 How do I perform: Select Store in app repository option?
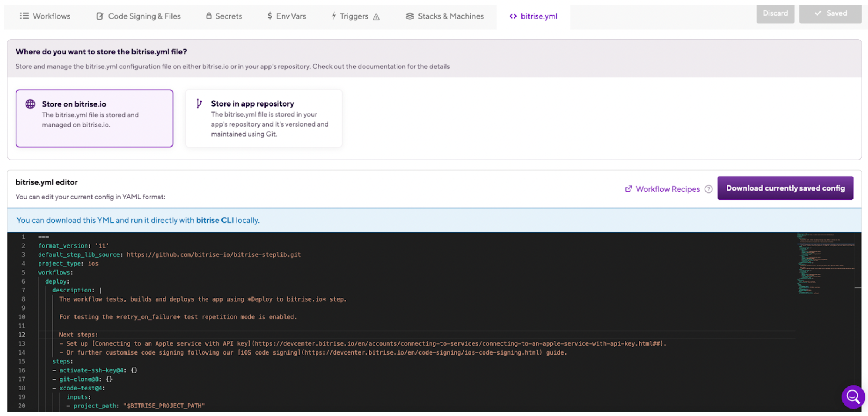point(264,118)
